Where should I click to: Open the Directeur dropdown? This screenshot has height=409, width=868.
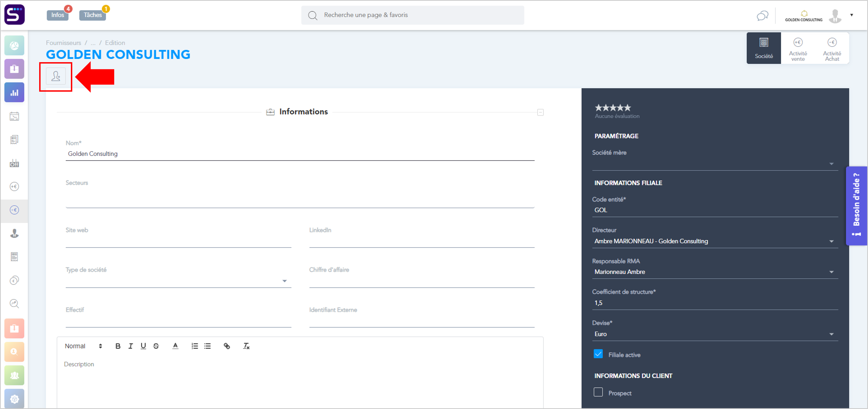pyautogui.click(x=715, y=241)
